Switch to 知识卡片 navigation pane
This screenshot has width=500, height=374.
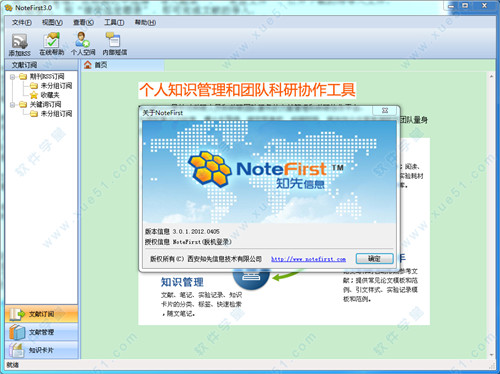coord(41,350)
